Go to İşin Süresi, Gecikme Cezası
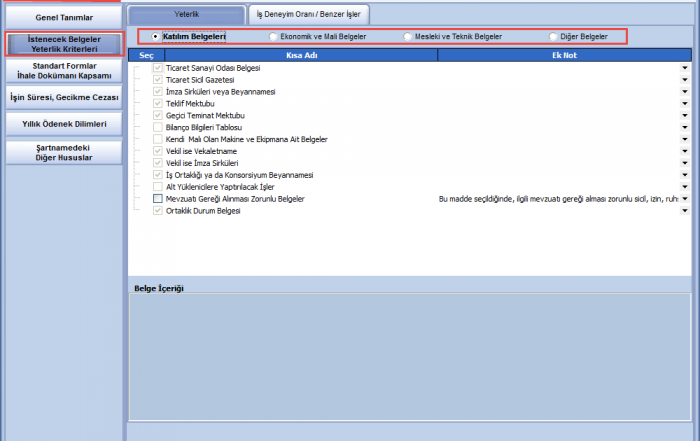The width and height of the screenshot is (700, 441). tap(63, 98)
